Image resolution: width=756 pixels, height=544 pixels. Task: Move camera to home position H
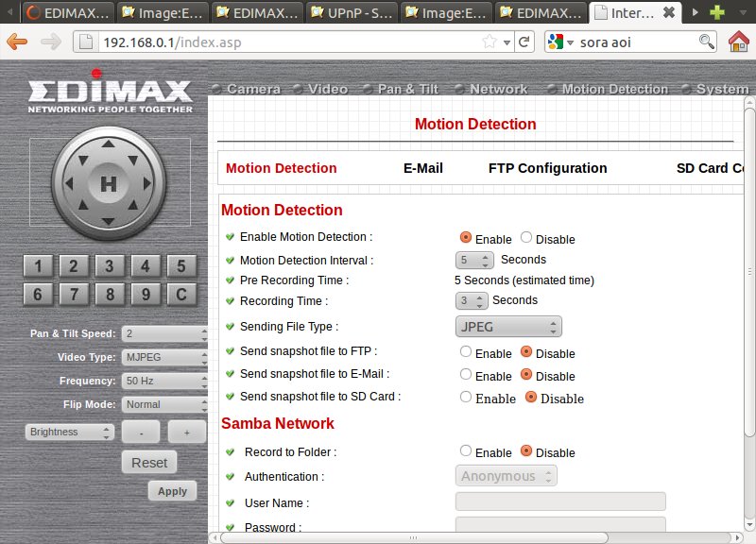point(109,183)
